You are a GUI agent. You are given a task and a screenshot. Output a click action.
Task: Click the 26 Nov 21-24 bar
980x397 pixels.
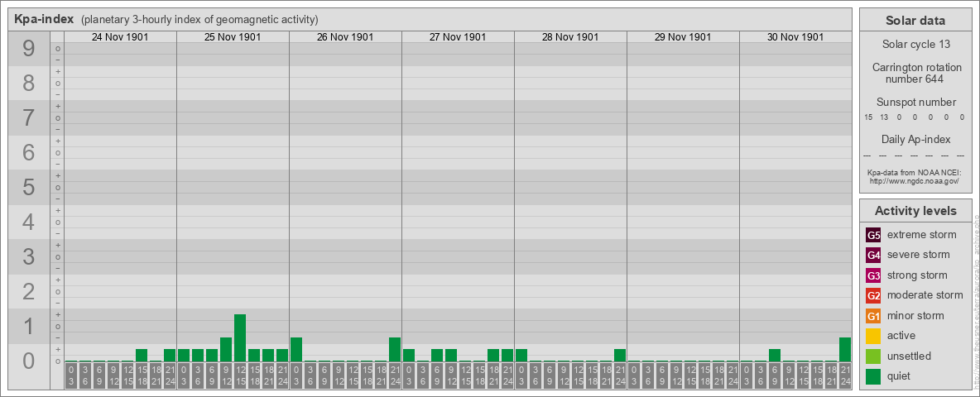(394, 350)
